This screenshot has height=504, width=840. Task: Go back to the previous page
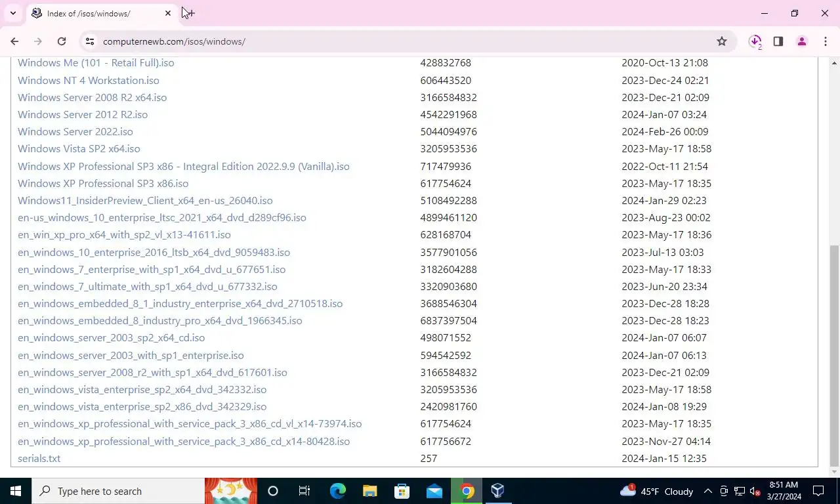tap(14, 41)
